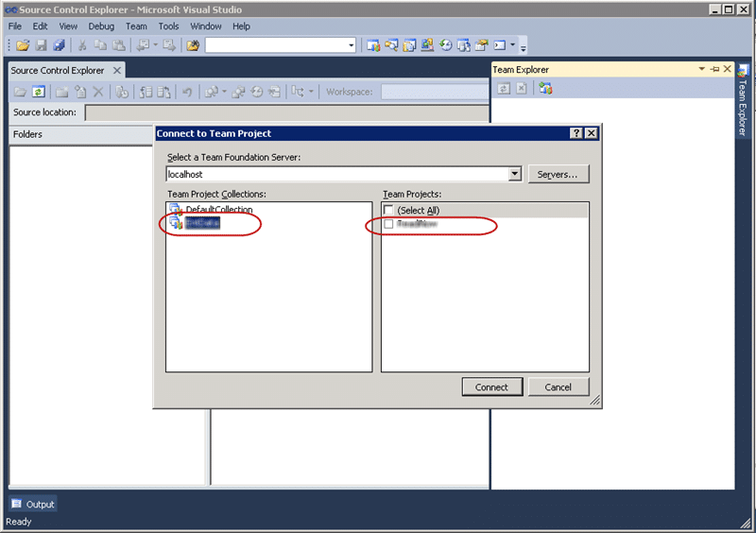Click the Copy icon in main toolbar
756x533 pixels.
pos(100,45)
